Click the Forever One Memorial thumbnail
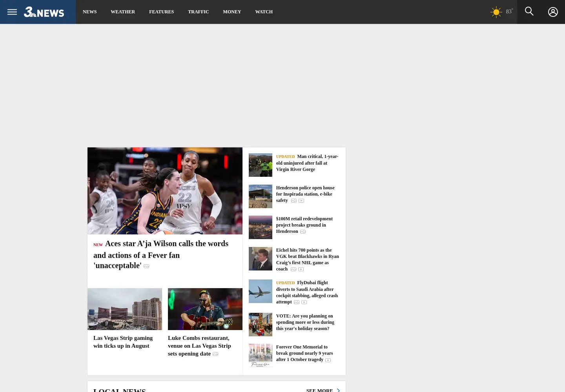Viewport: 565px width, 392px height. point(261,356)
